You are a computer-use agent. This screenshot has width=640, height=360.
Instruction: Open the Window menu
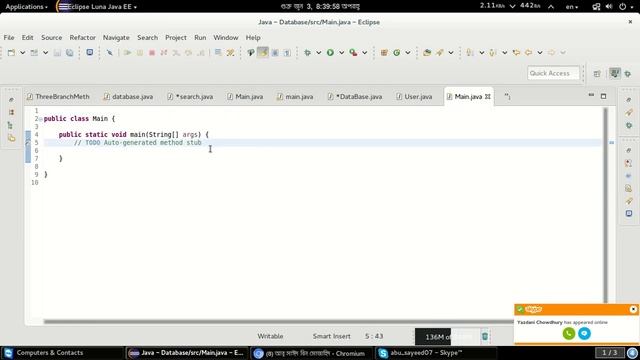click(226, 38)
